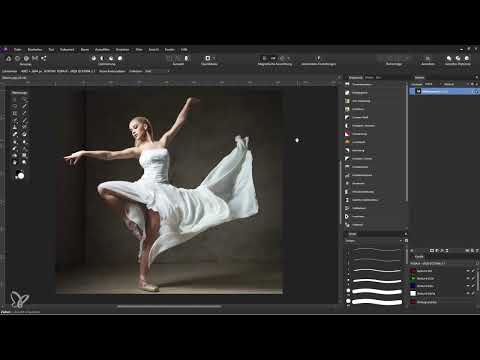Apply auto white balance from Optimierung group
Screen dimensions: 480x360
coord(120,58)
